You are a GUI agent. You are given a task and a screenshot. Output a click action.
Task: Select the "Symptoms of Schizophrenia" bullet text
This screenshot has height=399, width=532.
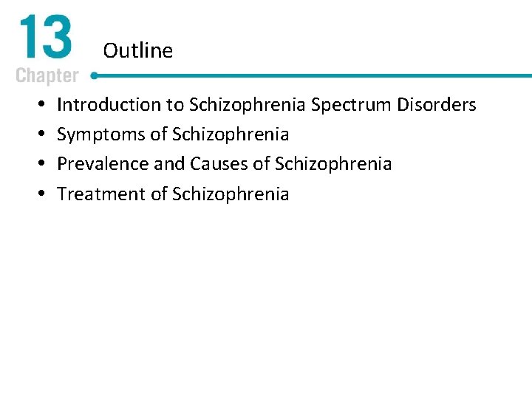pyautogui.click(x=173, y=134)
